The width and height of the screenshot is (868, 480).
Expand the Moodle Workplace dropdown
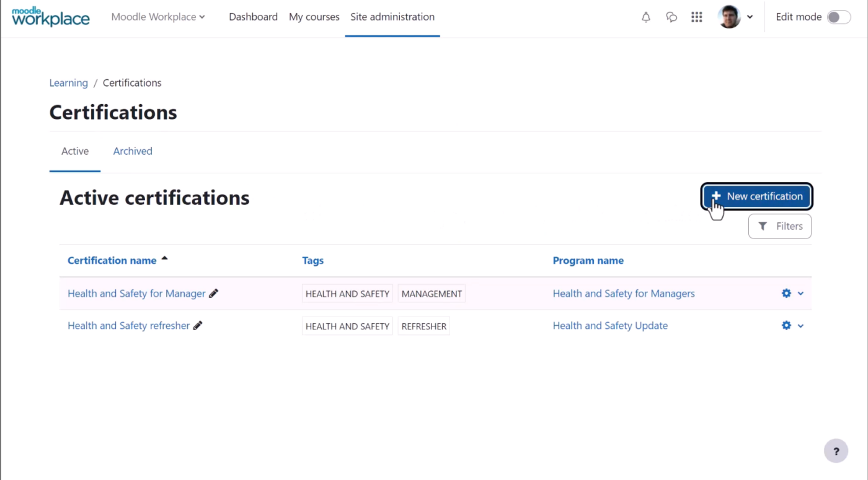tap(157, 17)
